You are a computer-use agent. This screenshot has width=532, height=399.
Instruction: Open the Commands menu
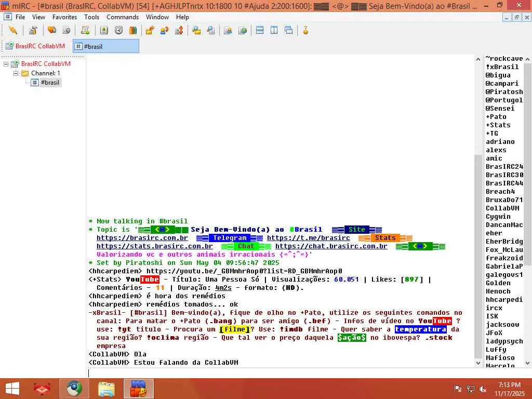point(123,17)
